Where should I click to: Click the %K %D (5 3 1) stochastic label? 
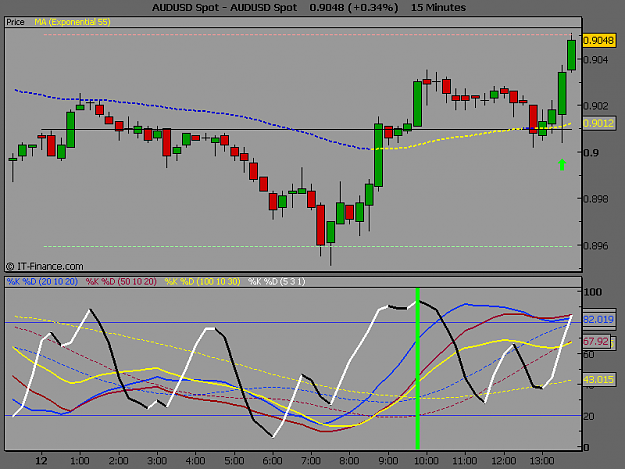click(x=277, y=282)
